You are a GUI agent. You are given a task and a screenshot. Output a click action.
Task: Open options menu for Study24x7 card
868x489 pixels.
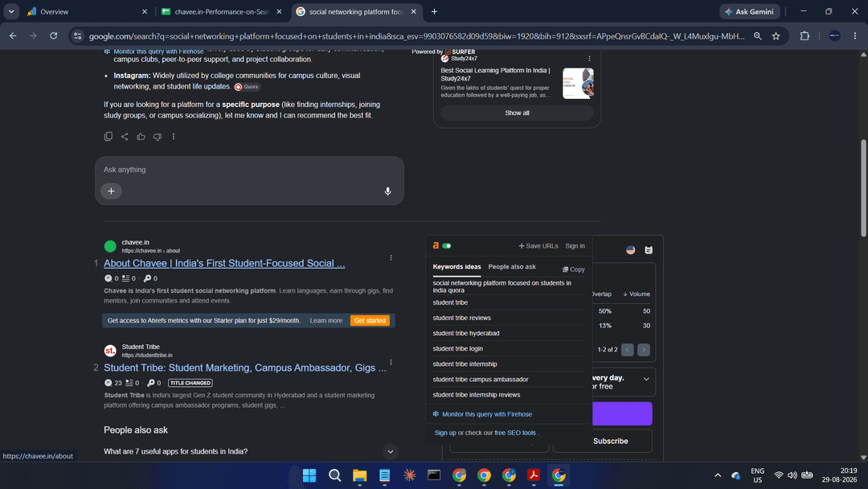[x=589, y=58]
